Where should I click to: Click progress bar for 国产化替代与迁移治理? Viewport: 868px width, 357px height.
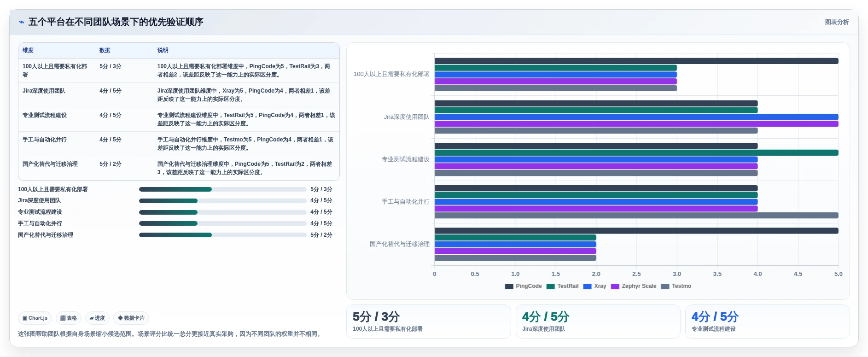[x=223, y=235]
